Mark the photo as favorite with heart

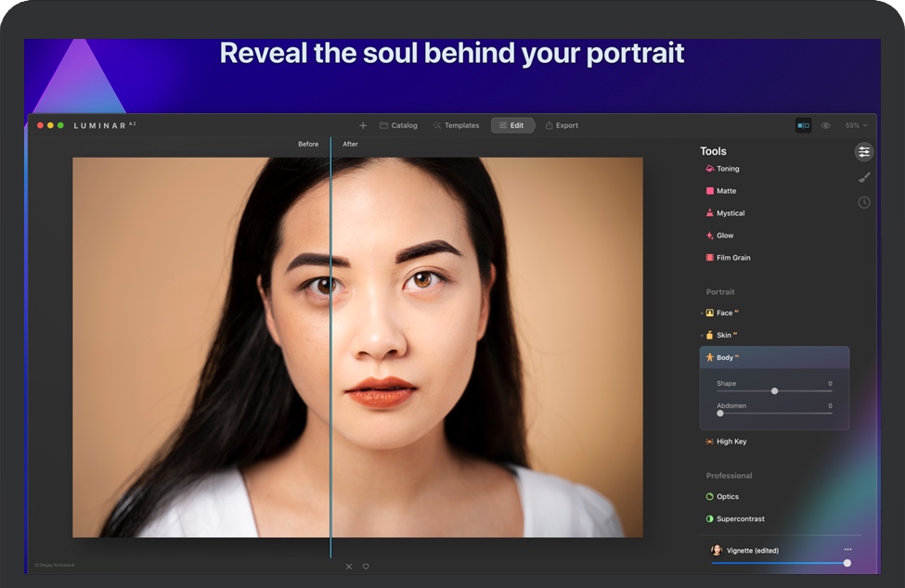click(366, 567)
